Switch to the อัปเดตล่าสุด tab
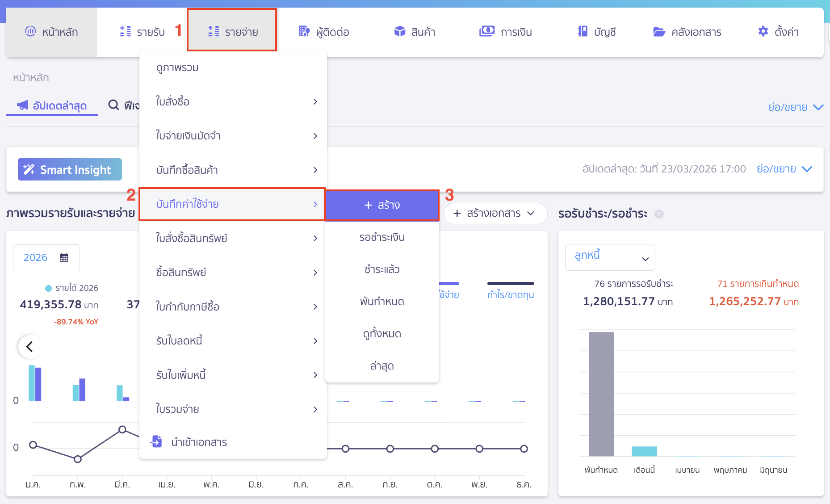Viewport: 830px width, 504px height. point(52,105)
